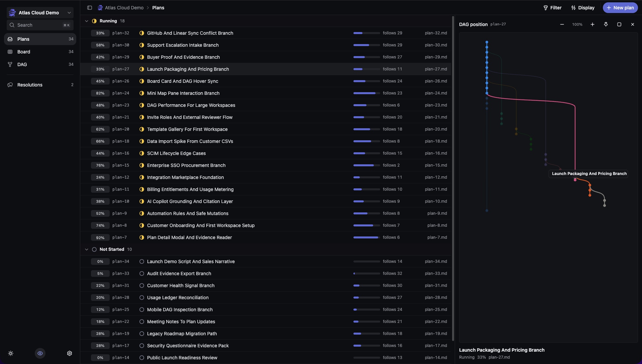This screenshot has height=364, width=642.
Task: Collapse the Running group chevron
Action: click(x=87, y=21)
